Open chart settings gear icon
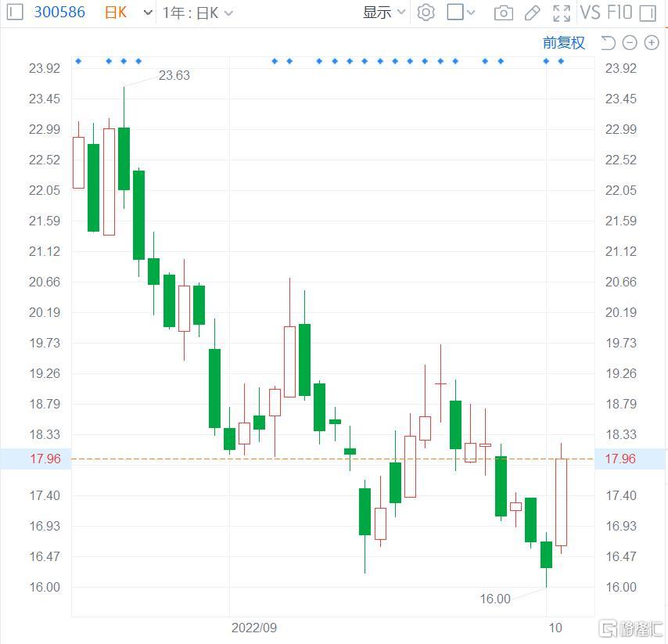 (426, 13)
